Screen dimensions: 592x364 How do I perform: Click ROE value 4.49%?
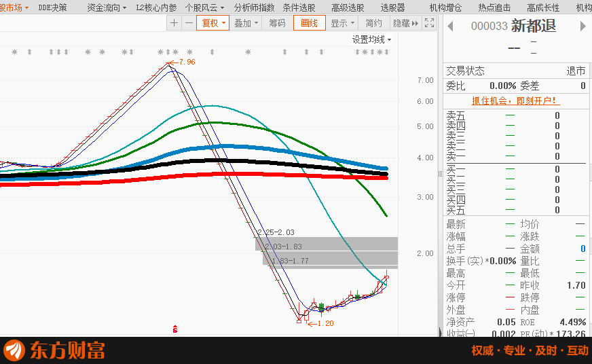coord(573,322)
